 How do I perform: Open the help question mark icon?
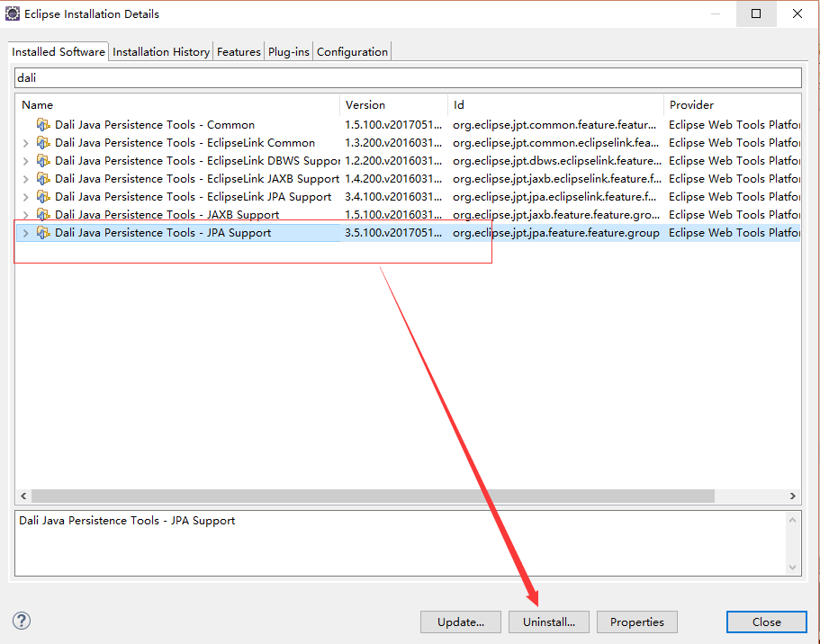point(22,621)
